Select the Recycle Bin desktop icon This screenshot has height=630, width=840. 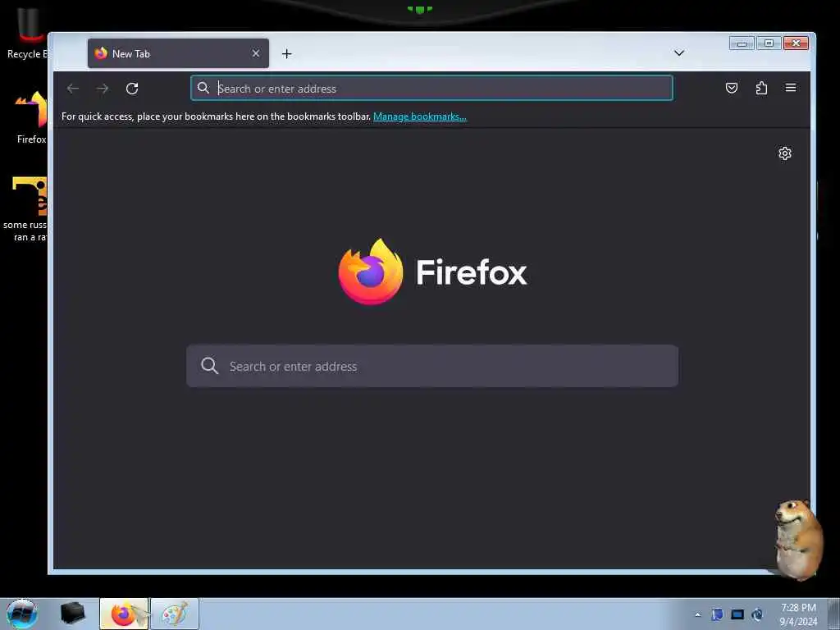pyautogui.click(x=27, y=33)
